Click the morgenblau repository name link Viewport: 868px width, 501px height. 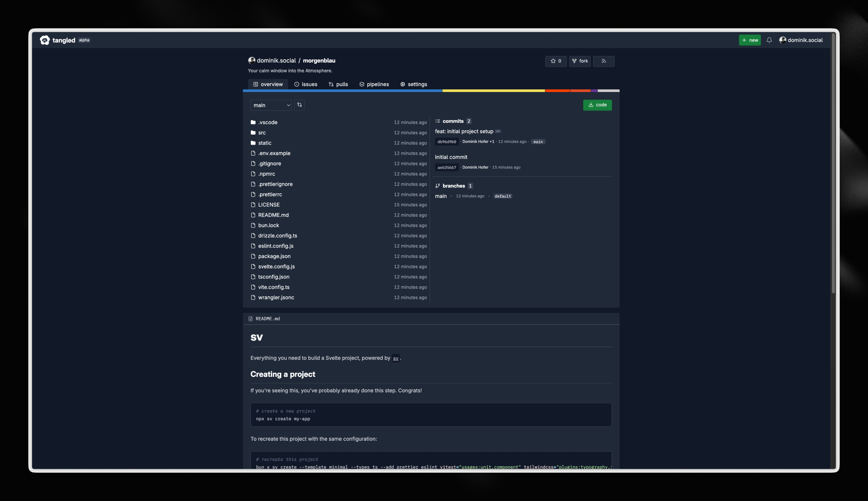[319, 61]
